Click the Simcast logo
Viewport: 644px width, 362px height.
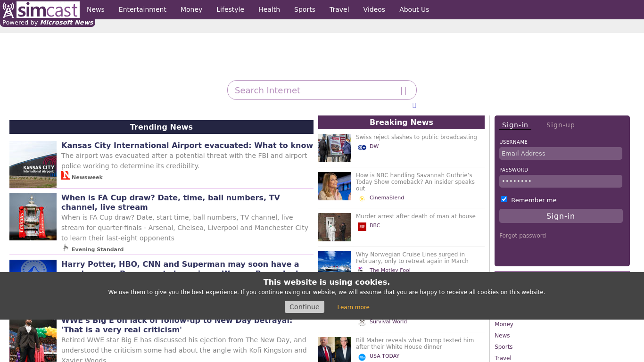tap(41, 10)
